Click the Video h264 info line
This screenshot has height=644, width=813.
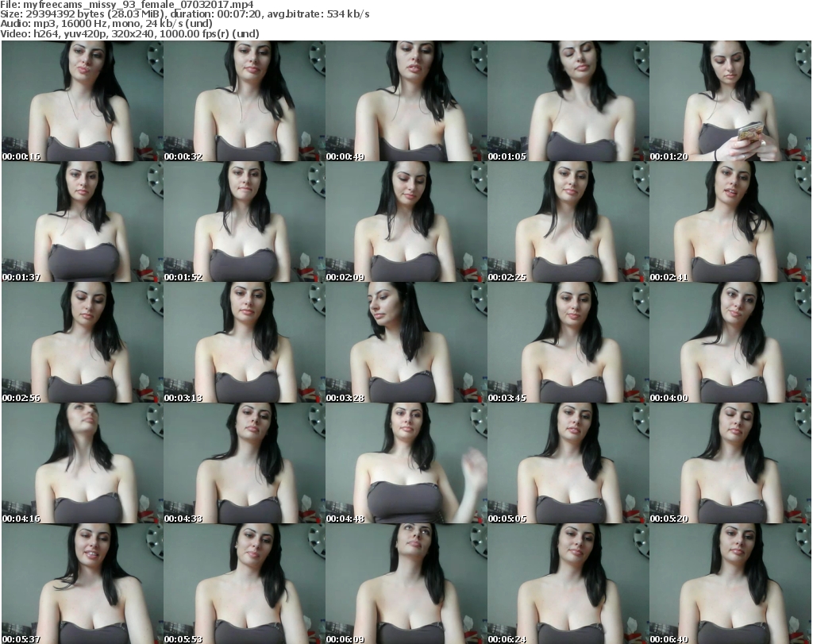[x=129, y=33]
